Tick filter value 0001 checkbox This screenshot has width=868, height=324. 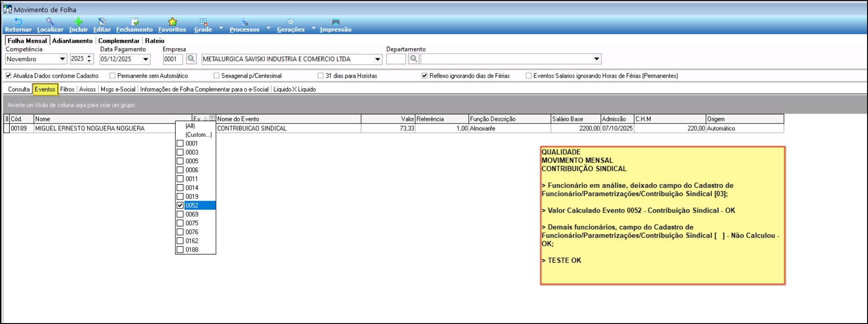180,143
